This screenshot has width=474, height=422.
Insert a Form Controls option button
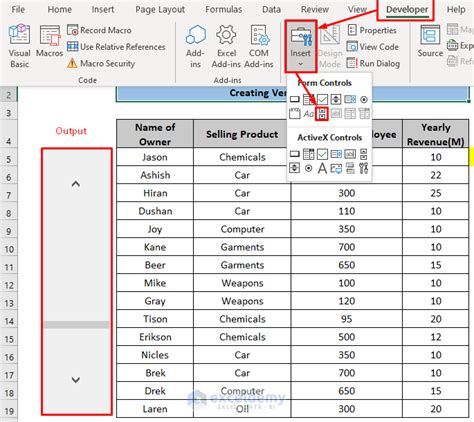click(364, 99)
